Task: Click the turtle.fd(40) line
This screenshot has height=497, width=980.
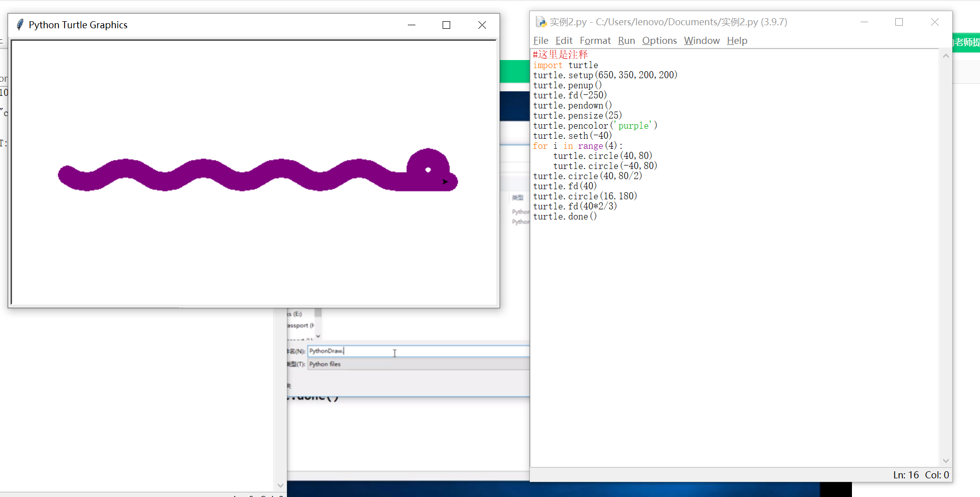Action: coord(565,186)
